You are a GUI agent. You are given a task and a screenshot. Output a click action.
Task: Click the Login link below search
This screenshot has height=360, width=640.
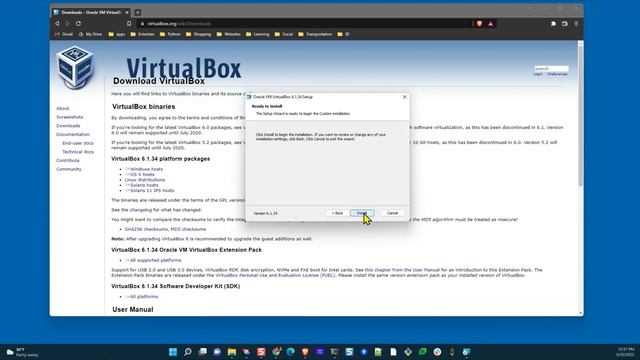pyautogui.click(x=538, y=74)
